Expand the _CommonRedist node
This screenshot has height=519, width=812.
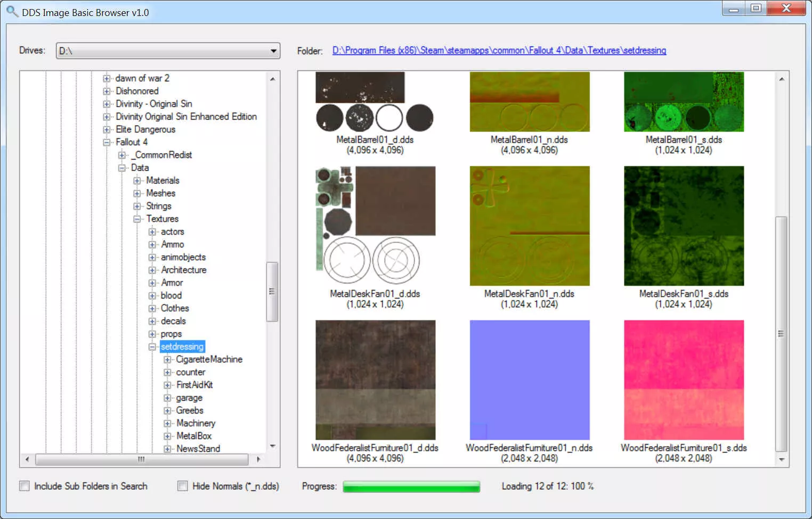[122, 155]
